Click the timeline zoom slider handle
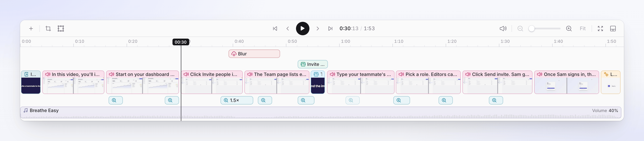 click(x=531, y=29)
